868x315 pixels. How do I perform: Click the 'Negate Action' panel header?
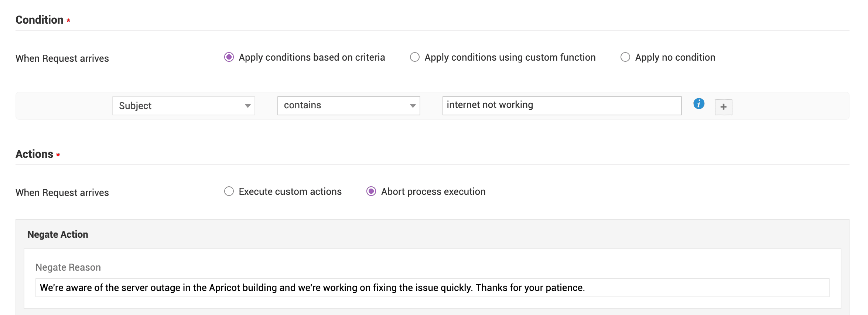58,234
